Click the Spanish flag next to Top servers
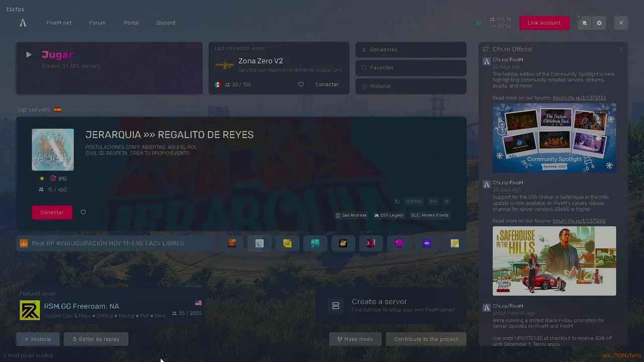 point(58,110)
